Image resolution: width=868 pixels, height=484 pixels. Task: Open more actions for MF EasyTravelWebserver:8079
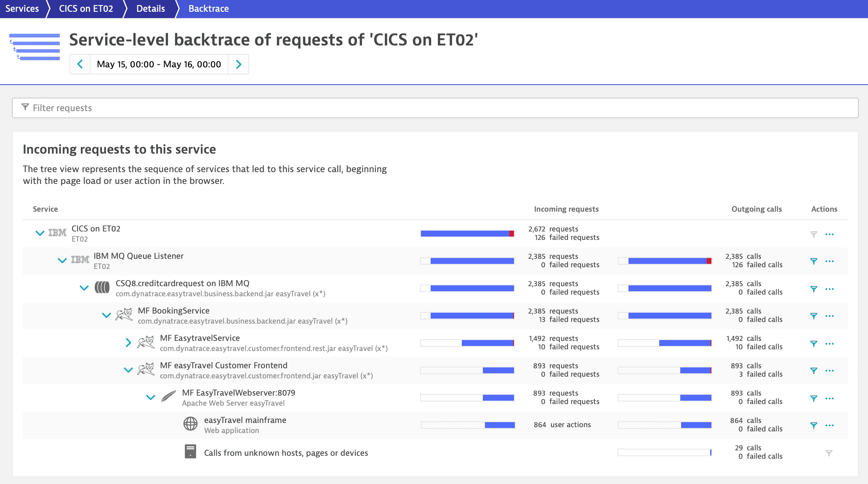(830, 399)
